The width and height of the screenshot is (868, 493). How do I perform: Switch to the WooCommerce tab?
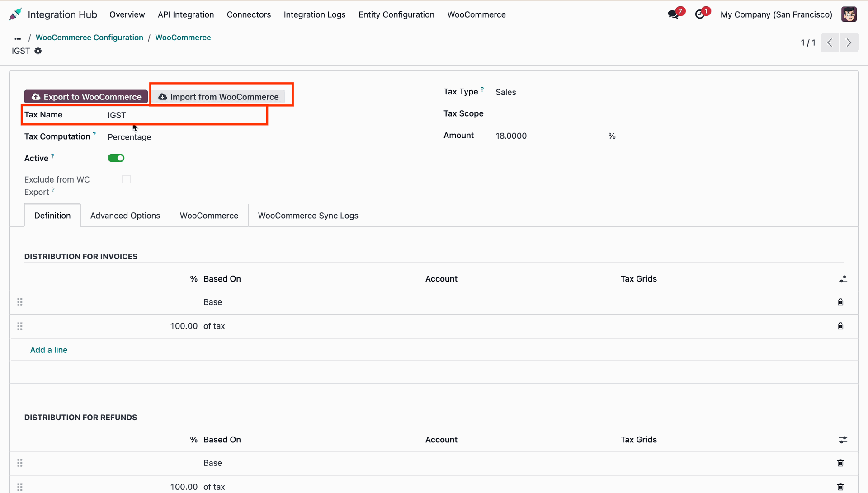coord(209,216)
